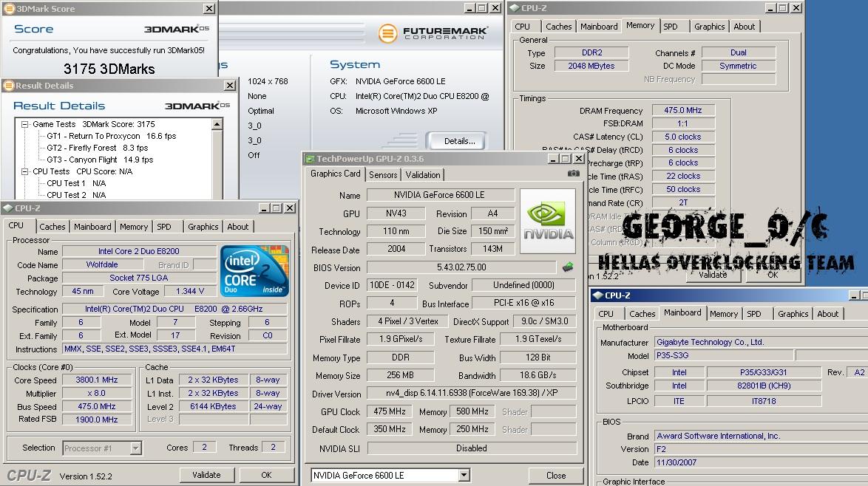Click Validate button in bottom-left CPU-Z
This screenshot has height=486, width=868.
point(206,475)
